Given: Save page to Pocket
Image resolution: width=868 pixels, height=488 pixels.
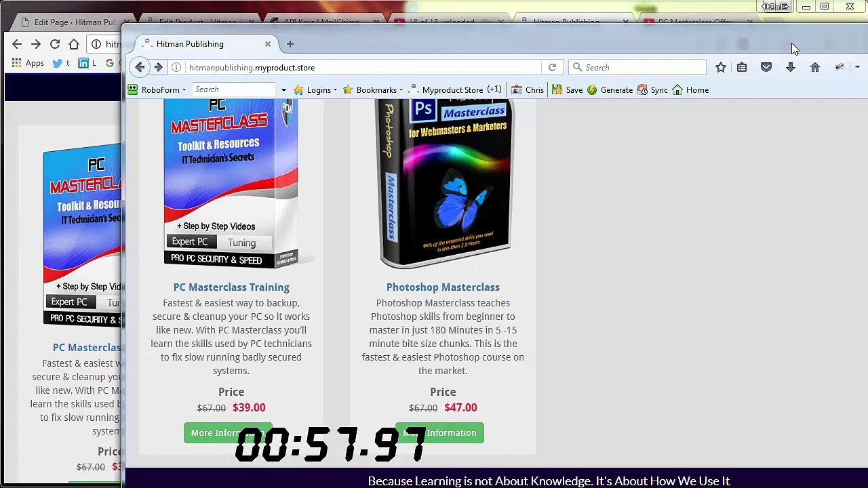Looking at the screenshot, I should [766, 67].
